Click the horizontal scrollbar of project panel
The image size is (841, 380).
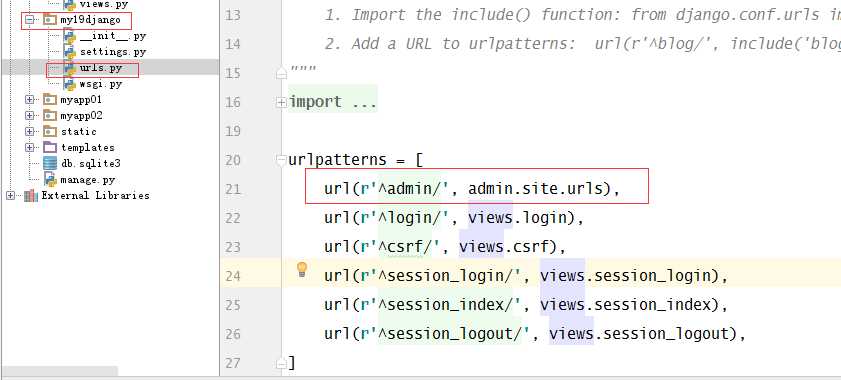pos(59,371)
